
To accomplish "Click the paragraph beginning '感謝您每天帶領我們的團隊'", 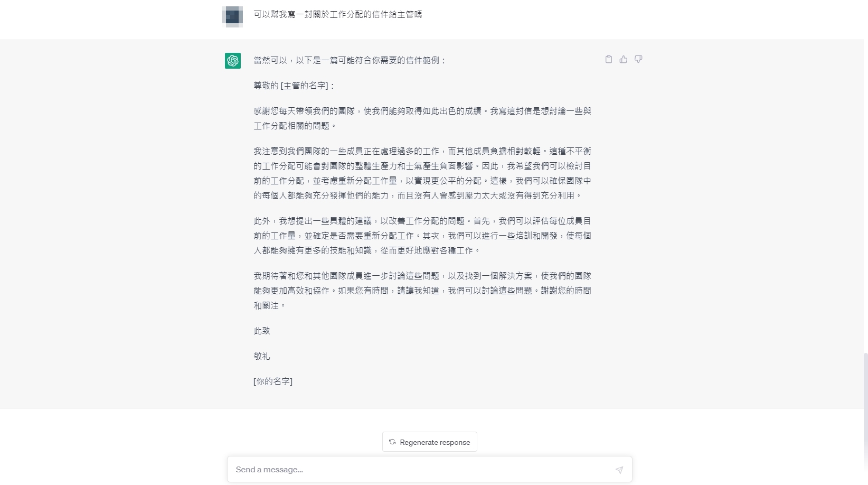I will pyautogui.click(x=422, y=118).
